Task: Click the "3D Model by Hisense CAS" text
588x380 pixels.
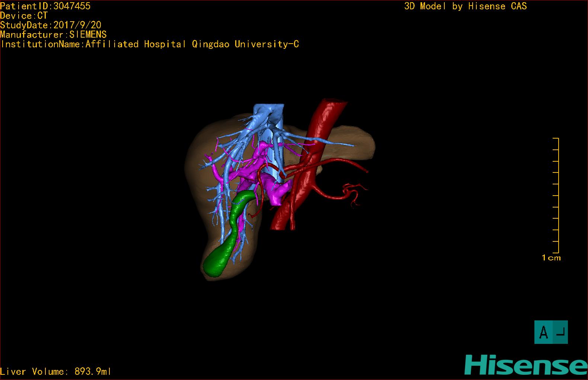Action: coord(466,6)
